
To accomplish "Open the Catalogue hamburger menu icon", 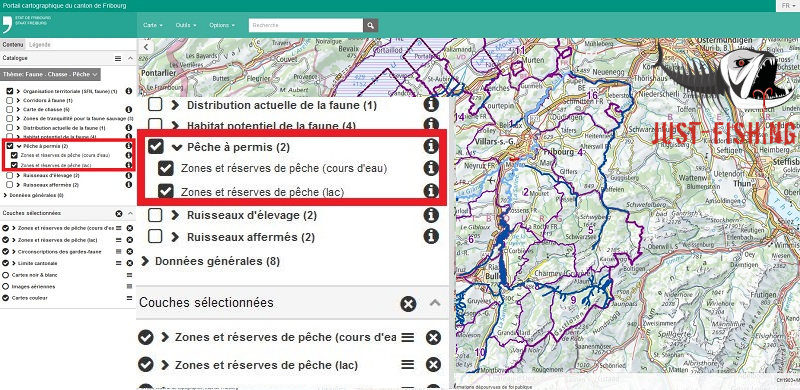I will (118, 59).
